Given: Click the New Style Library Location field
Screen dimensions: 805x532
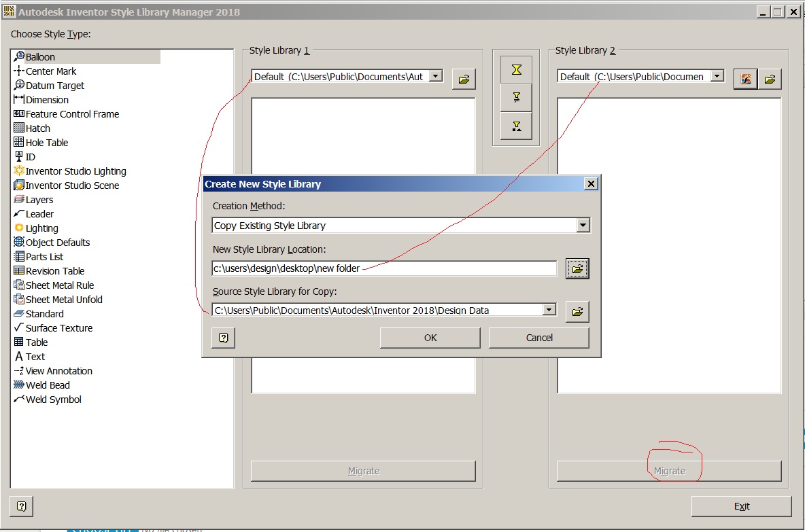Looking at the screenshot, I should coord(384,268).
